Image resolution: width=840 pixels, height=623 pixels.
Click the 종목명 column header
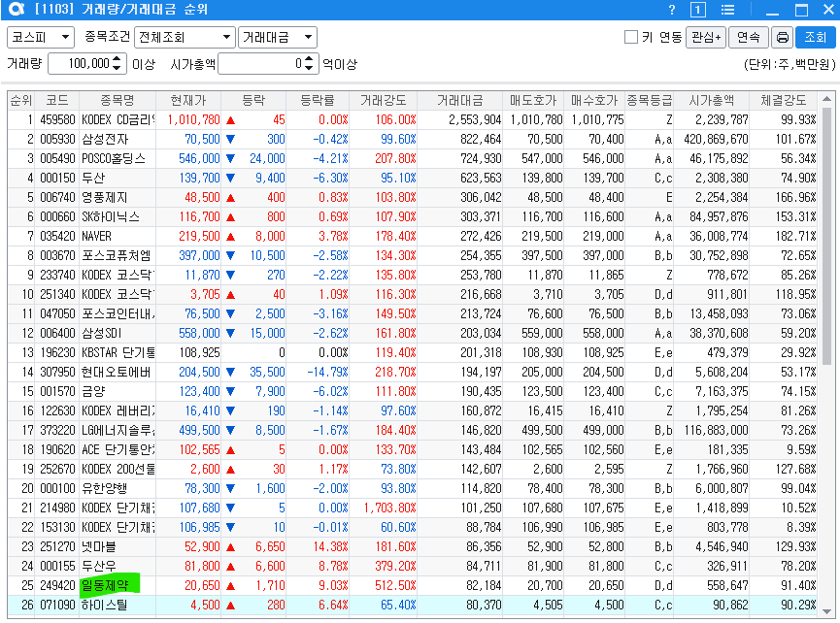118,100
